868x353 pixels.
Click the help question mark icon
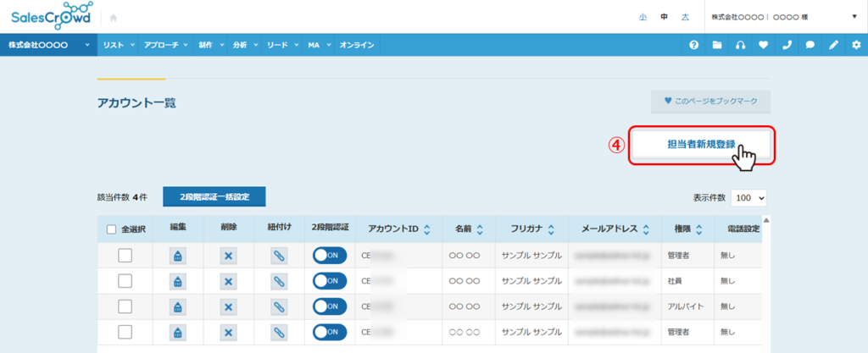pyautogui.click(x=694, y=45)
